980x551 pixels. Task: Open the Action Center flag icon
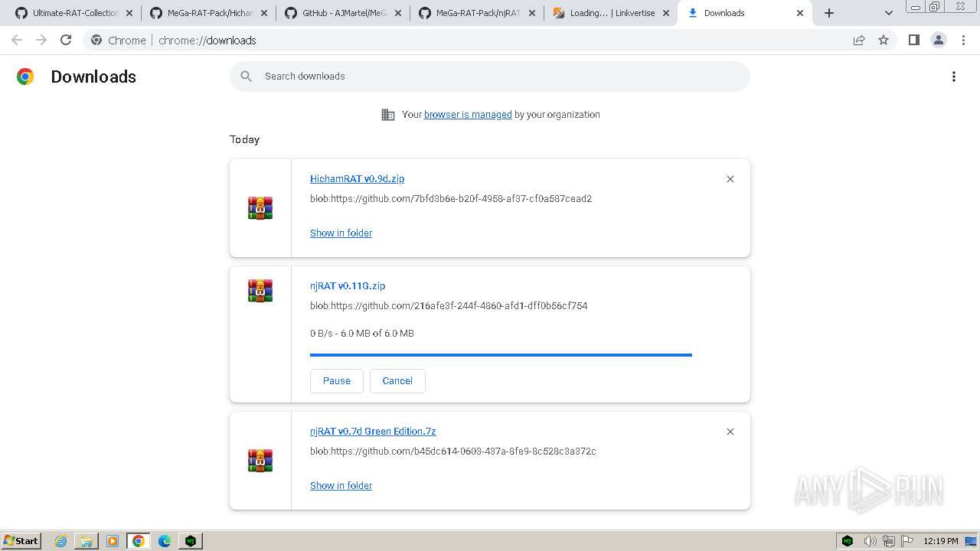point(907,541)
